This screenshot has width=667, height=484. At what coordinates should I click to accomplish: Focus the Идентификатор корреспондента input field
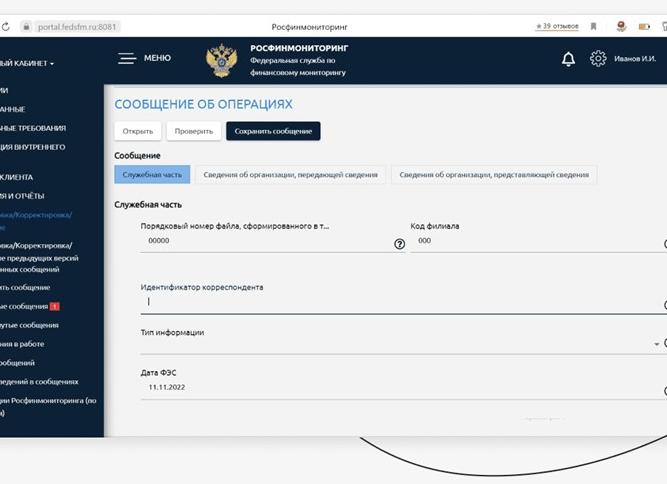coord(402,303)
